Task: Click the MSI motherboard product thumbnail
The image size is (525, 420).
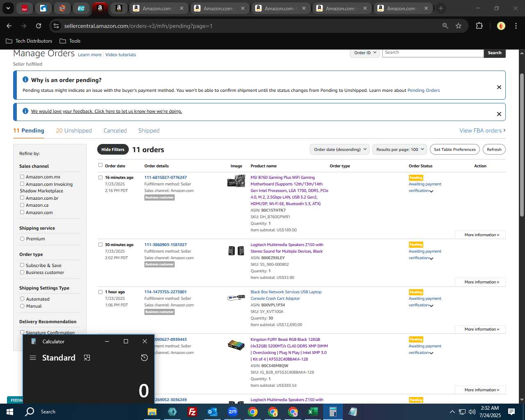Action: click(x=236, y=180)
